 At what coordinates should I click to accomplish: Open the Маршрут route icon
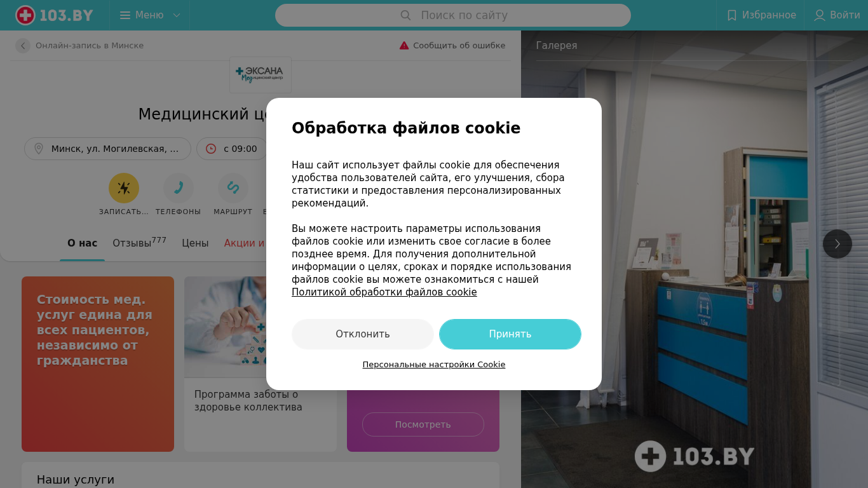point(233,188)
